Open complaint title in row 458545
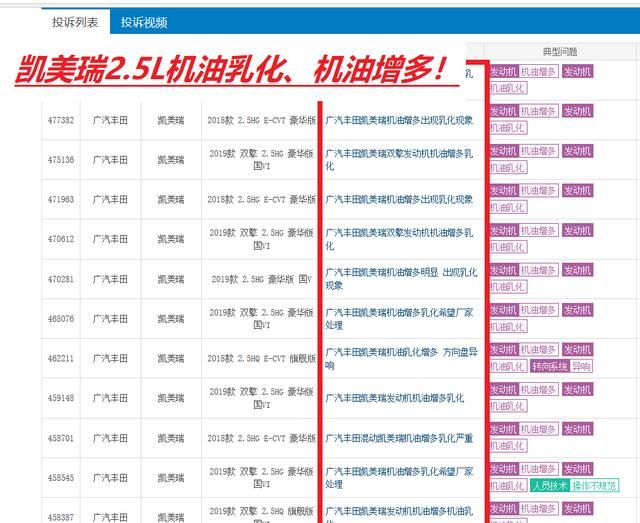Image resolution: width=640 pixels, height=523 pixels. pyautogui.click(x=399, y=478)
